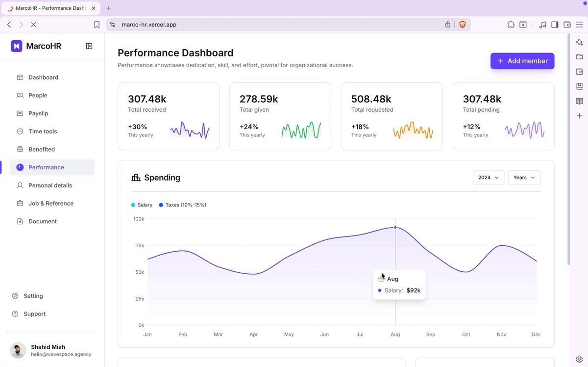This screenshot has height=367, width=588.
Task: Click the reading list sidebar icon
Action: point(579,101)
